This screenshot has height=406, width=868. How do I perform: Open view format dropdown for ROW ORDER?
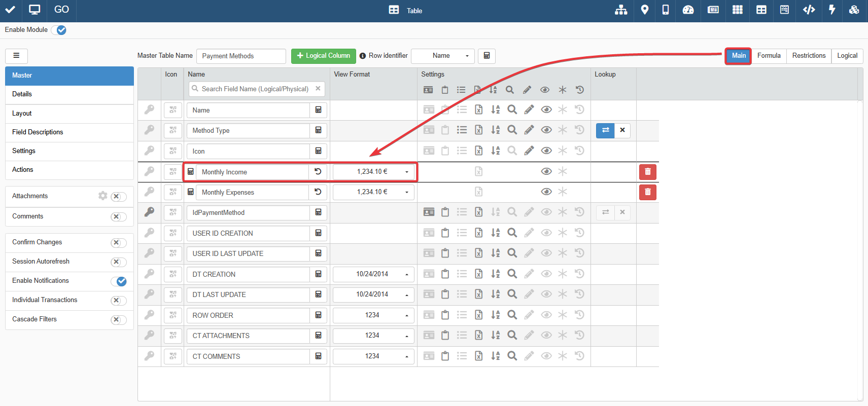[373, 315]
